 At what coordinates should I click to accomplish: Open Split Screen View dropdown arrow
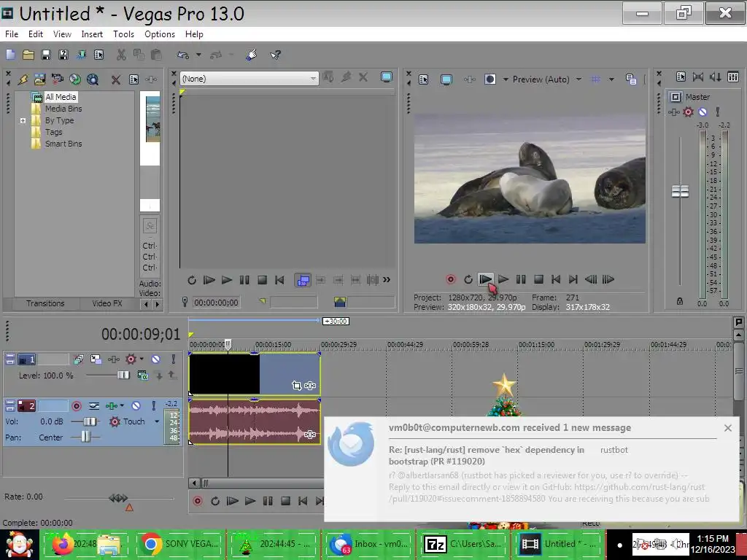[506, 79]
